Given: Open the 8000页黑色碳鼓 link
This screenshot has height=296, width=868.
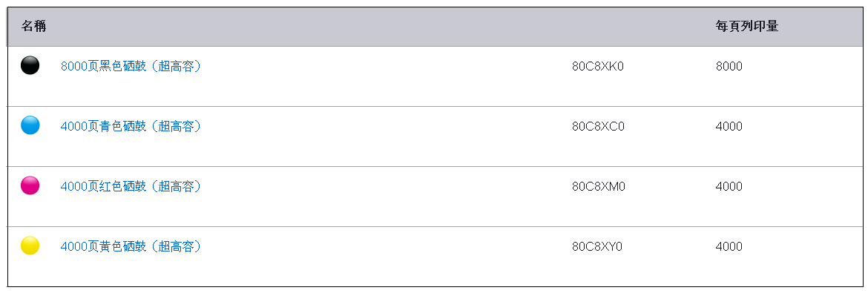Looking at the screenshot, I should [x=131, y=66].
